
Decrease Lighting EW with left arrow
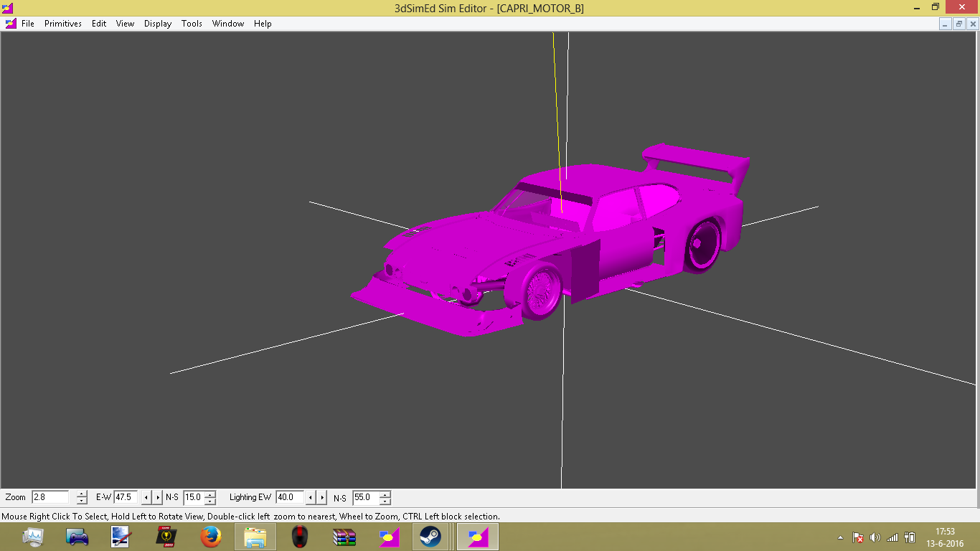(x=311, y=497)
